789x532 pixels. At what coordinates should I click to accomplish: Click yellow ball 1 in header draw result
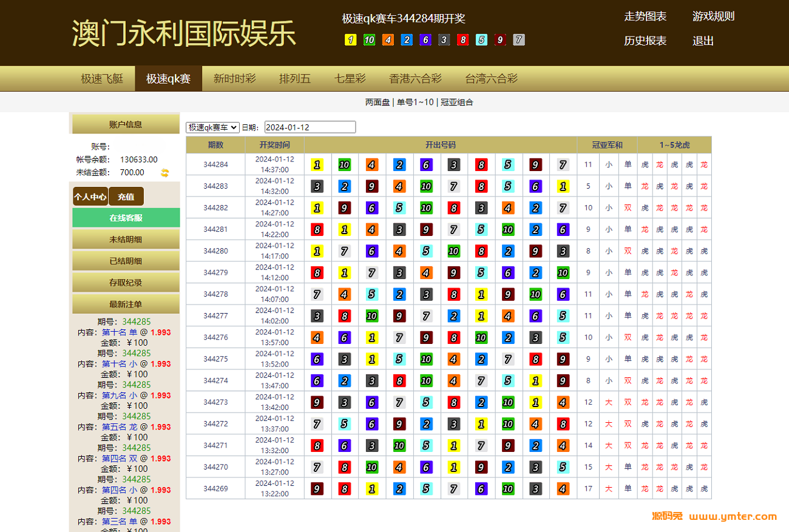[x=350, y=40]
